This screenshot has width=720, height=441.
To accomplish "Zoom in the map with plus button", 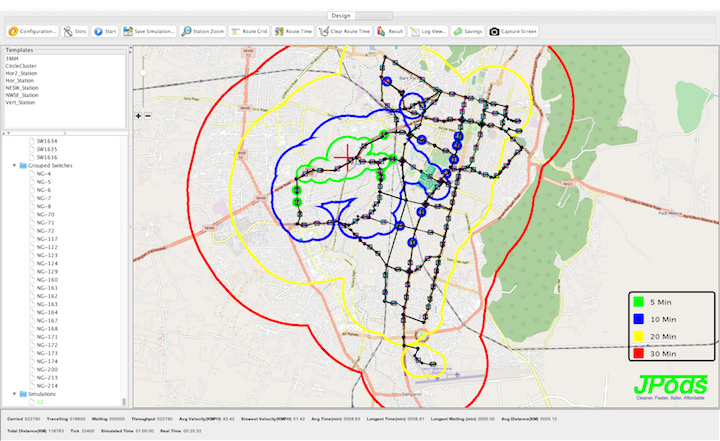I will [139, 116].
